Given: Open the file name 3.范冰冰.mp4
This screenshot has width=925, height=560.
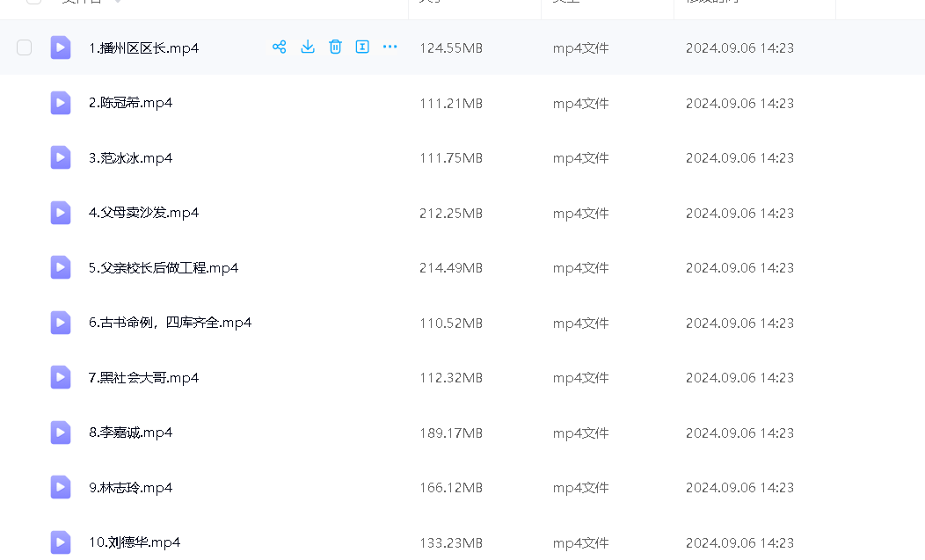Looking at the screenshot, I should pos(130,158).
